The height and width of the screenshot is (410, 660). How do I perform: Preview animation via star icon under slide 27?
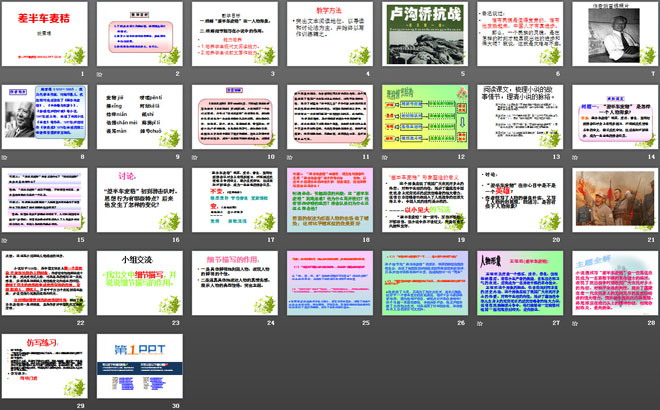[x=480, y=323]
